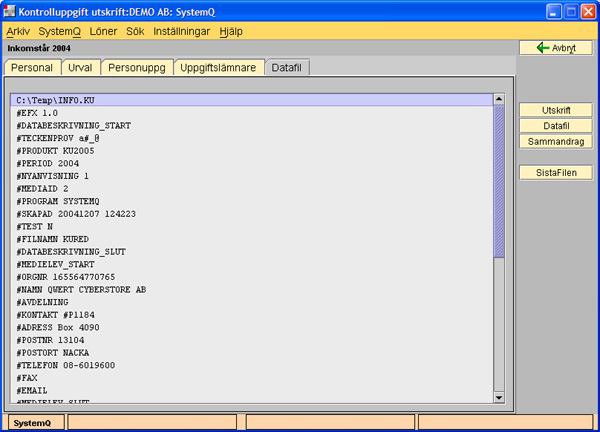The width and height of the screenshot is (600, 432).
Task: Click the application icon in title bar
Action: tap(11, 11)
